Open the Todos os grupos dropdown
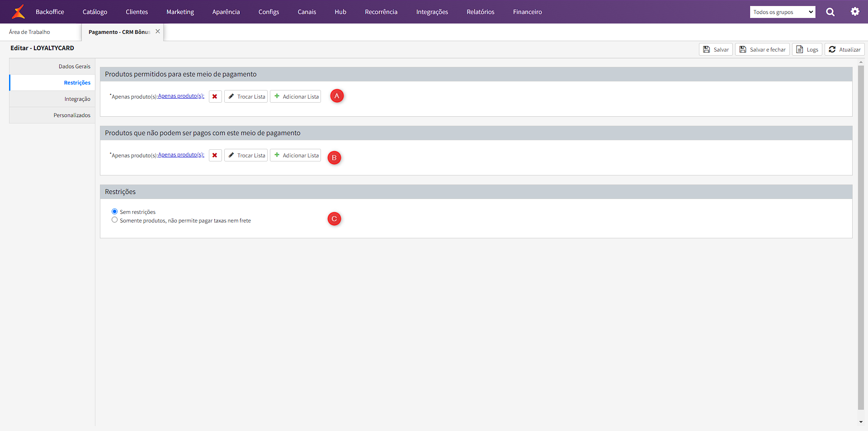The height and width of the screenshot is (431, 868). pyautogui.click(x=783, y=12)
